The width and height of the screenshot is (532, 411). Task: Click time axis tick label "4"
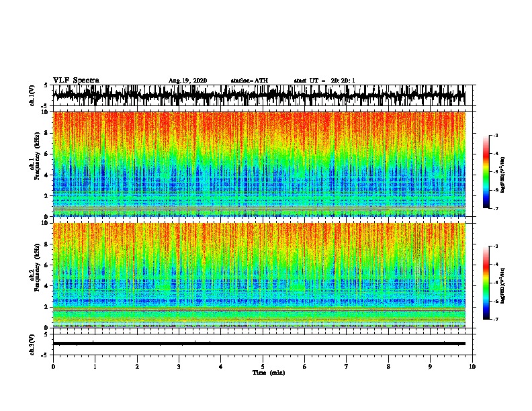click(221, 367)
